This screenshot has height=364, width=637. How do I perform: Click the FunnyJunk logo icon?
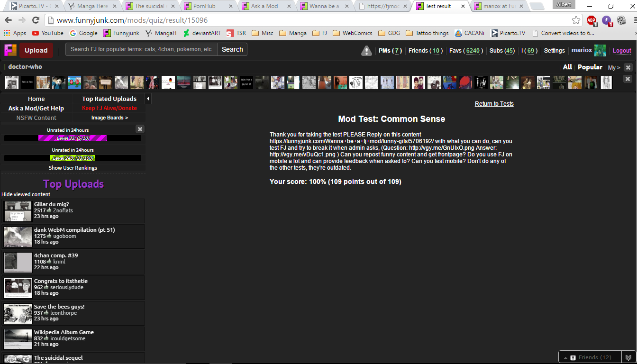[x=10, y=50]
